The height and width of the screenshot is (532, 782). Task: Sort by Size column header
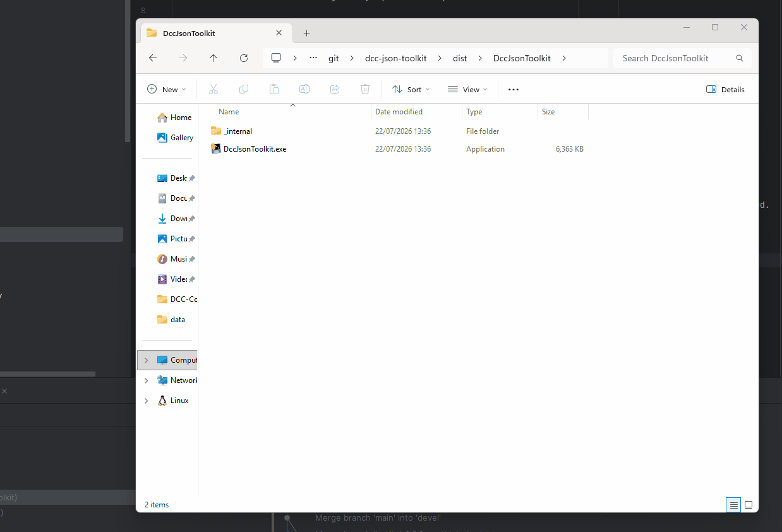tap(548, 112)
